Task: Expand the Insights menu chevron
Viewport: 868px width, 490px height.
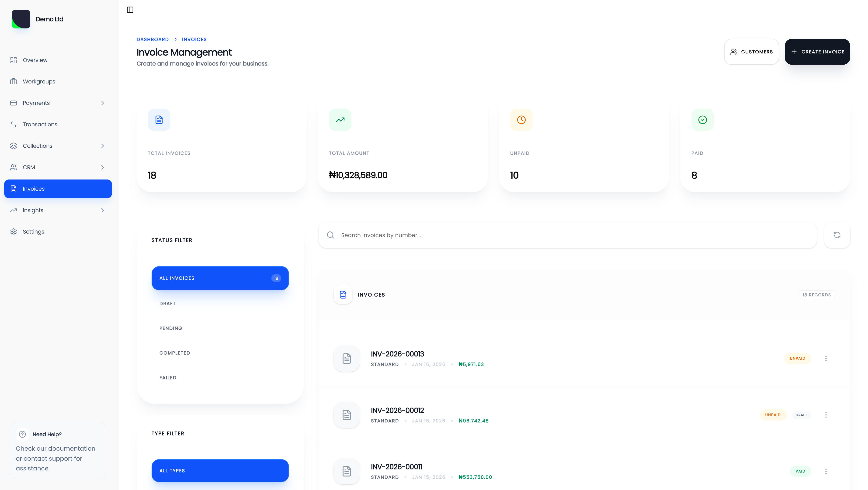Action: tap(102, 210)
